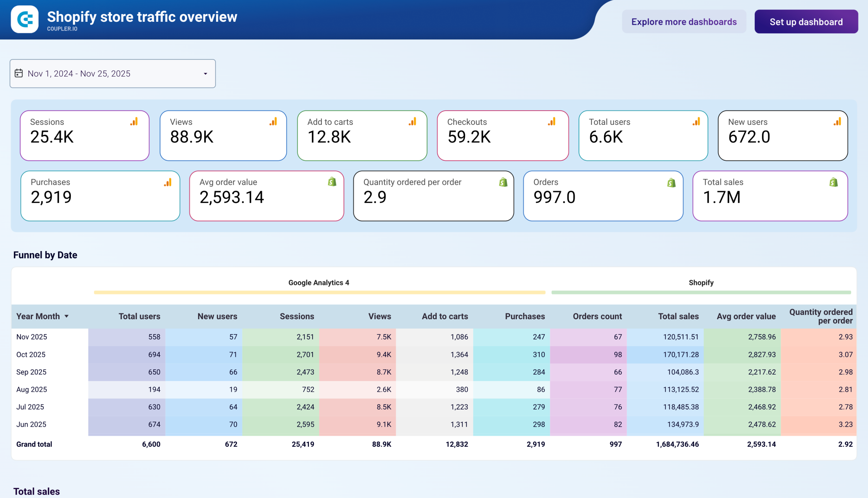Image resolution: width=868 pixels, height=498 pixels.
Task: Select the Nov 2025 row in the funnel table
Action: (x=32, y=337)
